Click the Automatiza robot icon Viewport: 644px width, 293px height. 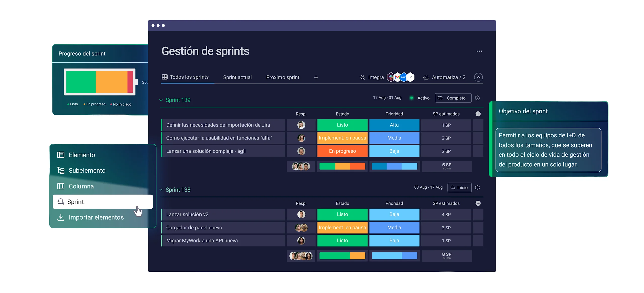pos(426,77)
